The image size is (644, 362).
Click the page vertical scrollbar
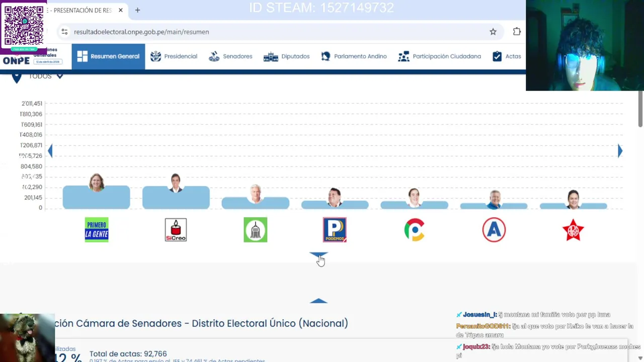tap(640, 110)
